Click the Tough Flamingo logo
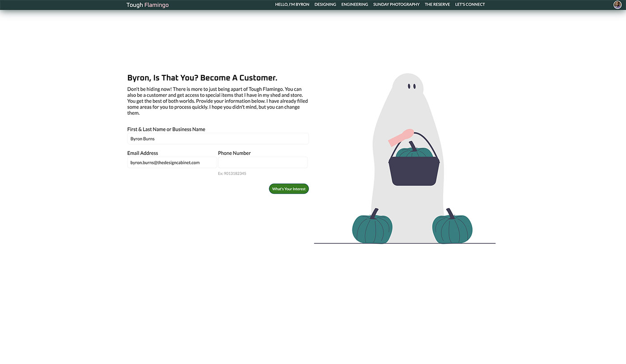This screenshot has width=626, height=364. pos(148,5)
